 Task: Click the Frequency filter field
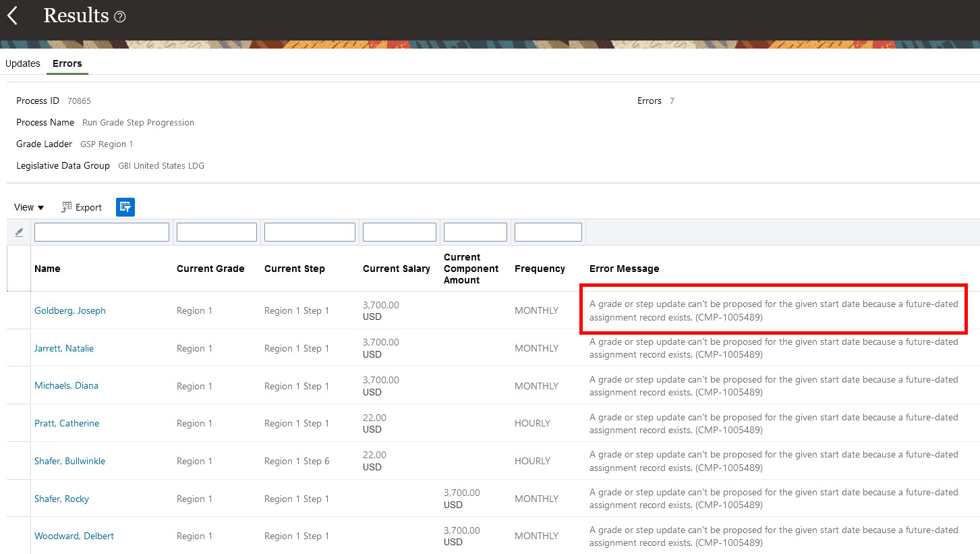(x=548, y=232)
